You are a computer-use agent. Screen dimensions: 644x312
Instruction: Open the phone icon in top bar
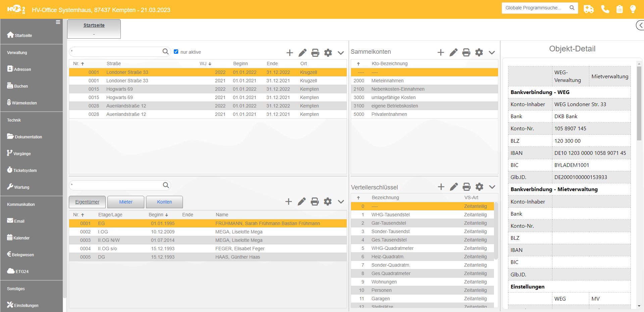[605, 9]
